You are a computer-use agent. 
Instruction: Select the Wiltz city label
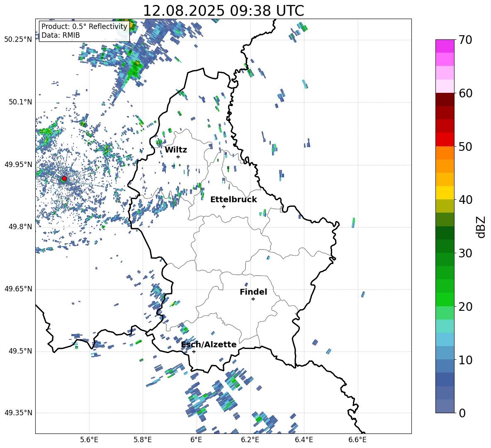click(176, 150)
